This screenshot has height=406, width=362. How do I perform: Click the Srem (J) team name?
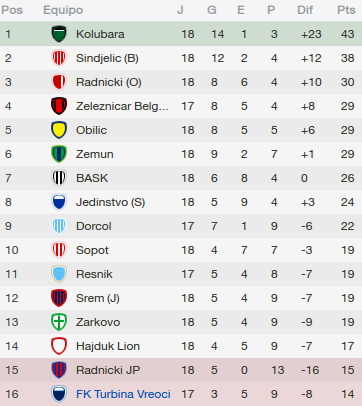[98, 298]
